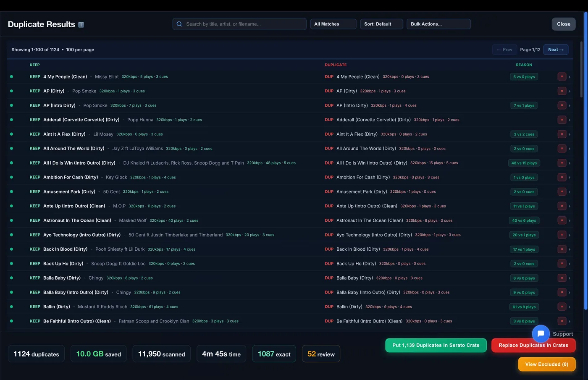Viewport: 588px width, 380px height.
Task: Exclude the AP (Intro Dirty) duplicate pair
Action: (562, 105)
